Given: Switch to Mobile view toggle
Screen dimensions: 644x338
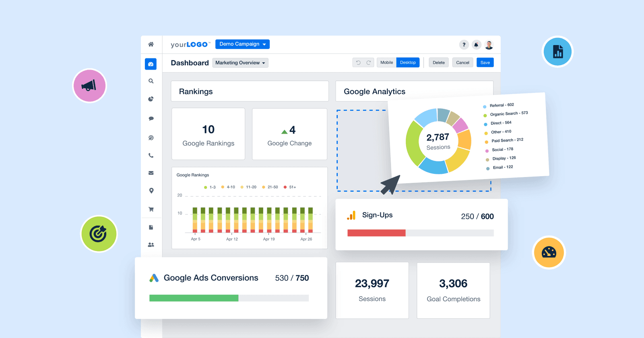Looking at the screenshot, I should pyautogui.click(x=386, y=63).
